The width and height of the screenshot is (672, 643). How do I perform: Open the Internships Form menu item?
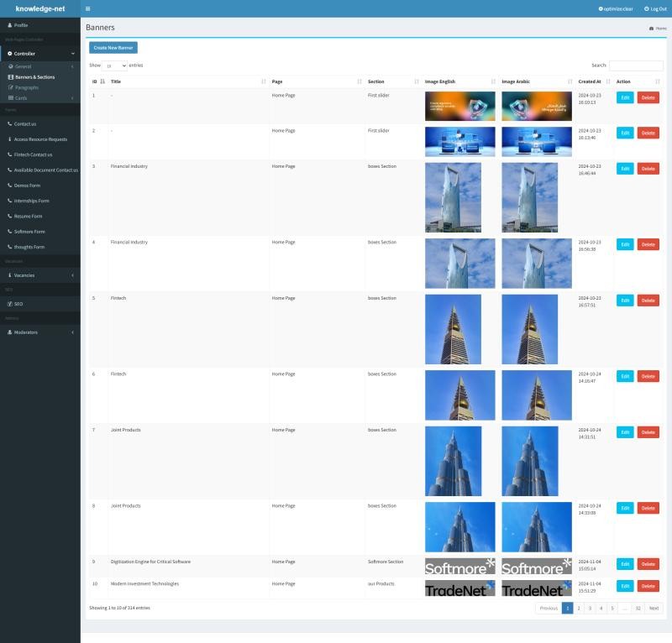click(x=31, y=201)
